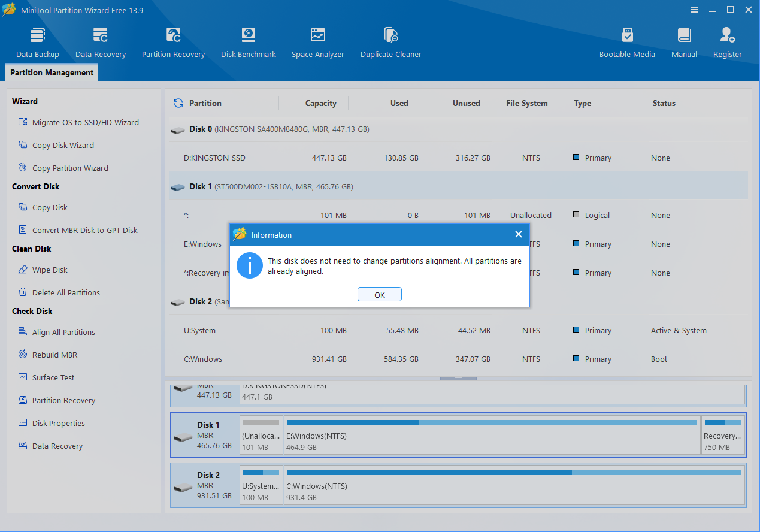This screenshot has height=532, width=760.
Task: Minimize the MiniTool window
Action: (x=713, y=10)
